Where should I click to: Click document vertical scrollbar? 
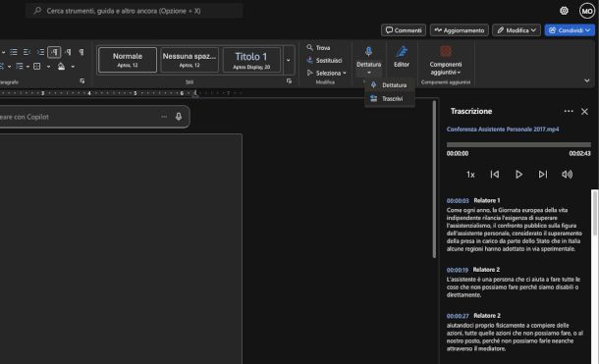tap(434, 180)
